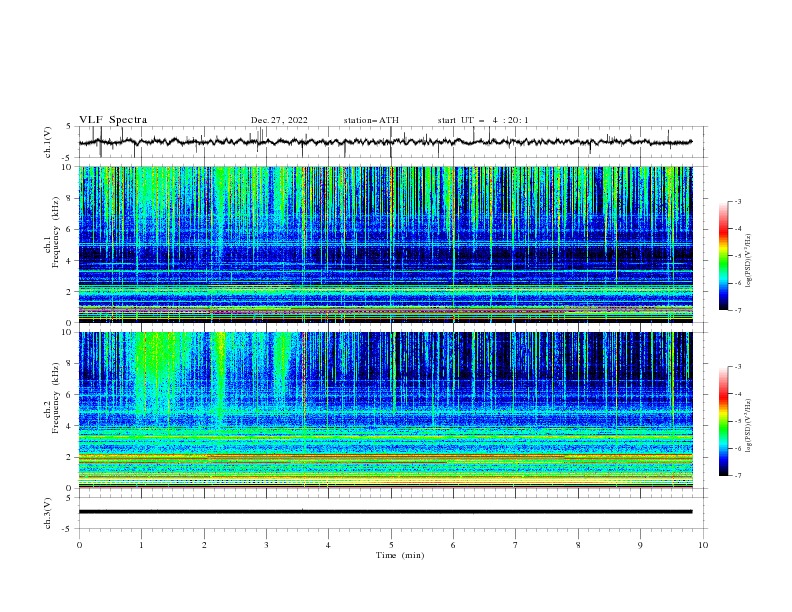Click the ch.1 voltage waveform trace
792x612 pixels.
(x=385, y=142)
